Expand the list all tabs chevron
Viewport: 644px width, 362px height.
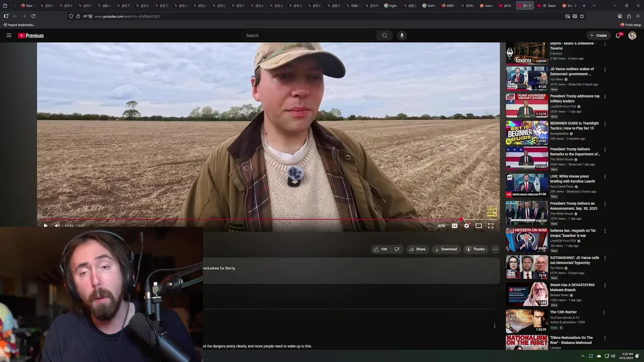pos(594,6)
